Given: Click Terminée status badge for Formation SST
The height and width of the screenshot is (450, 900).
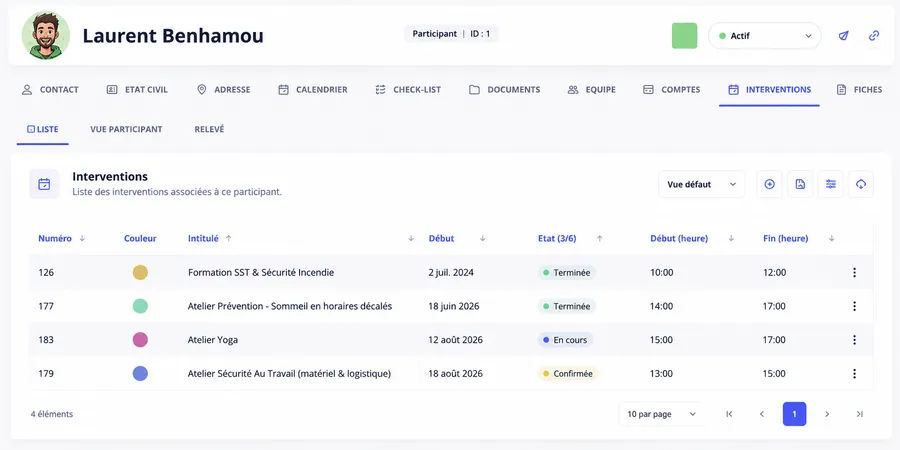Looking at the screenshot, I should pyautogui.click(x=567, y=273).
